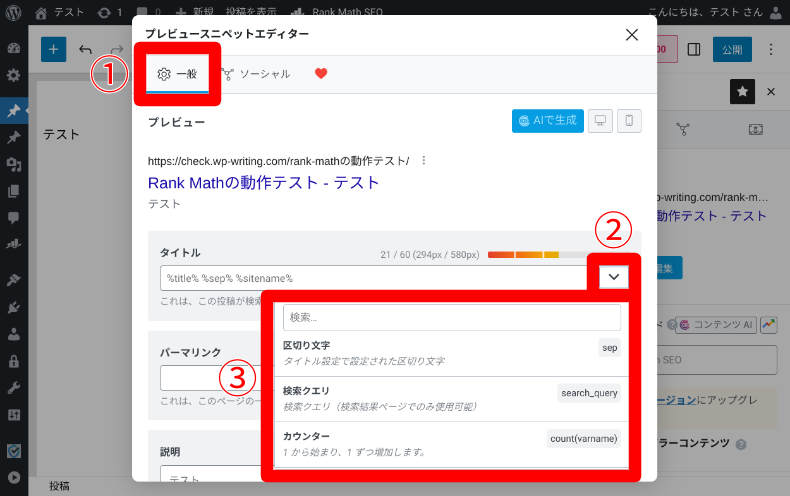Screen dimensions: 790x496
Task: Switch to the 一般 (General) tab
Action: coord(178,74)
